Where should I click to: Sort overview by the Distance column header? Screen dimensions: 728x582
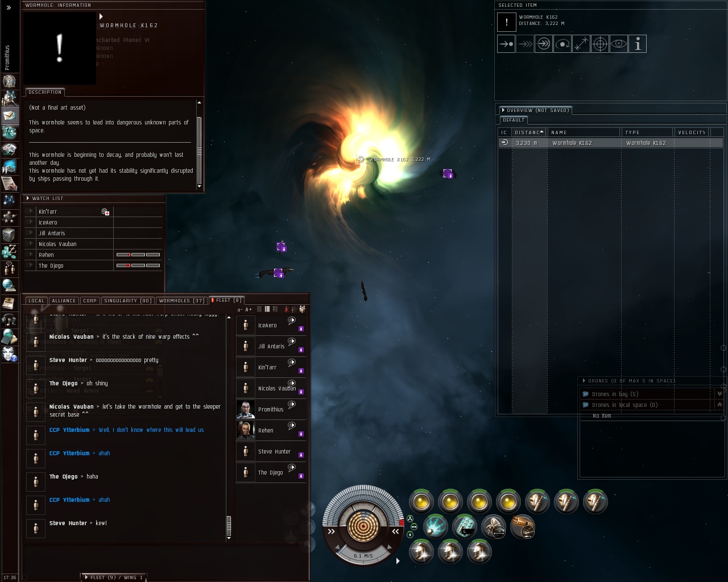point(529,132)
